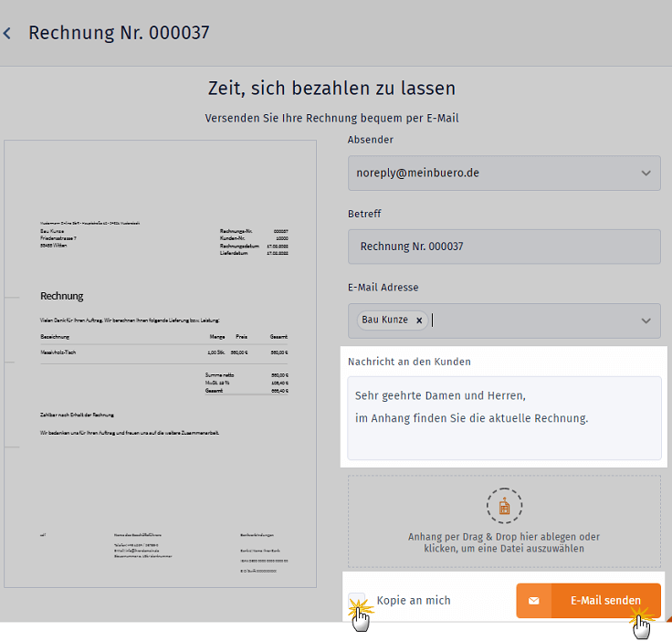The width and height of the screenshot is (672, 641).
Task: Click the Rechnung heading inside the preview
Action: point(62,296)
